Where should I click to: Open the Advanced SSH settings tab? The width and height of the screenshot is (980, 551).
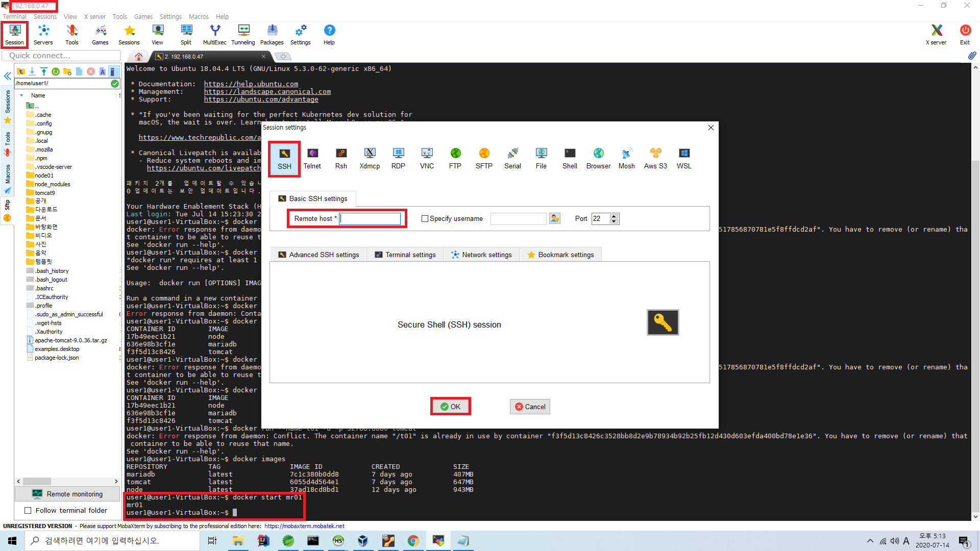pos(318,255)
